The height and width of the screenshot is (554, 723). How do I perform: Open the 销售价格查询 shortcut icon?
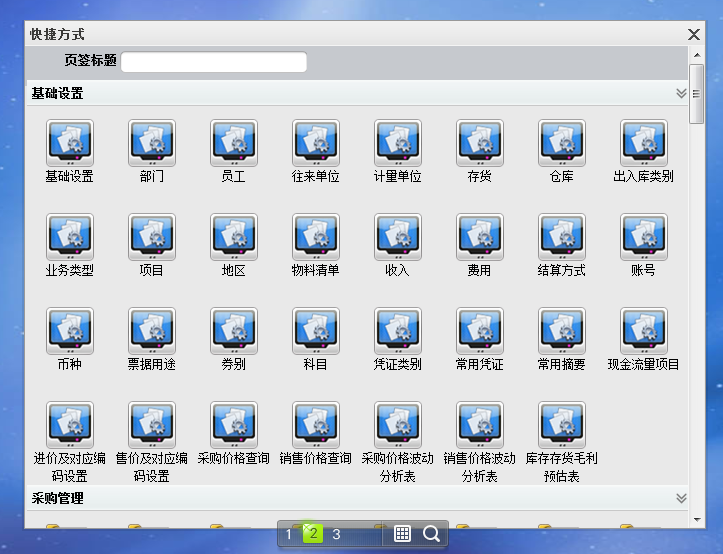316,425
